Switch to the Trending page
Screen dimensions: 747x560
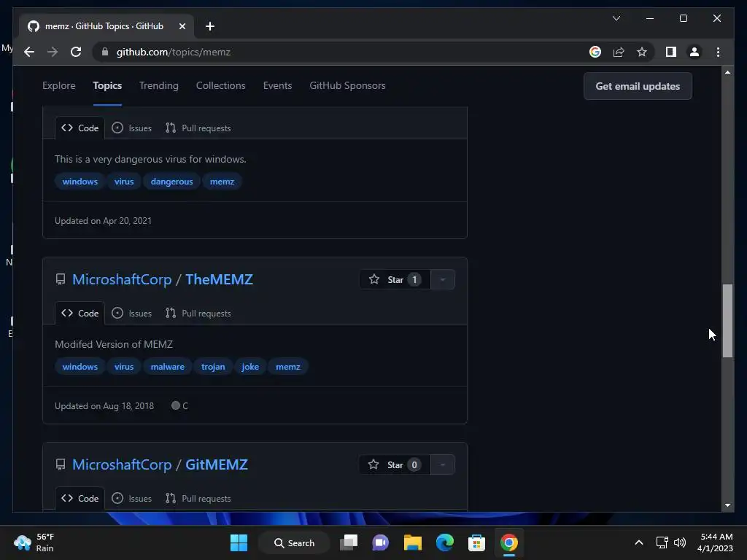click(x=158, y=86)
